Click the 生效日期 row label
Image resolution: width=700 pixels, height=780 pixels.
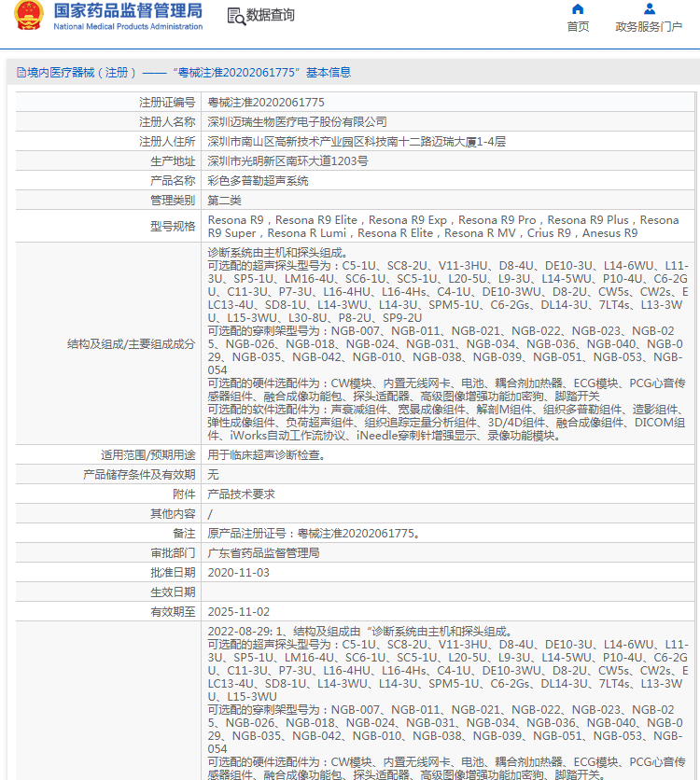click(x=174, y=592)
